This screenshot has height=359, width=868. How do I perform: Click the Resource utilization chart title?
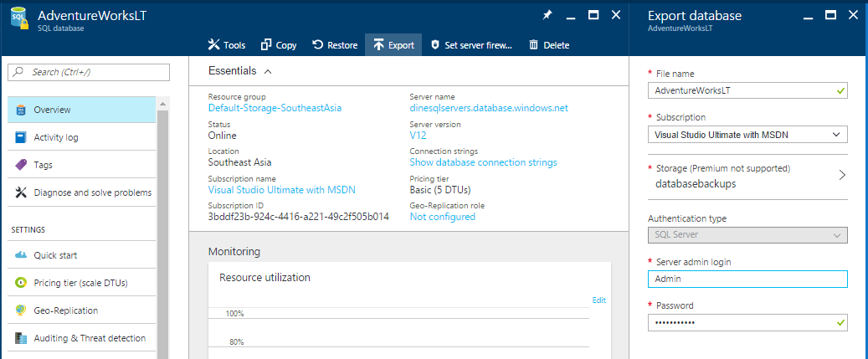click(265, 277)
